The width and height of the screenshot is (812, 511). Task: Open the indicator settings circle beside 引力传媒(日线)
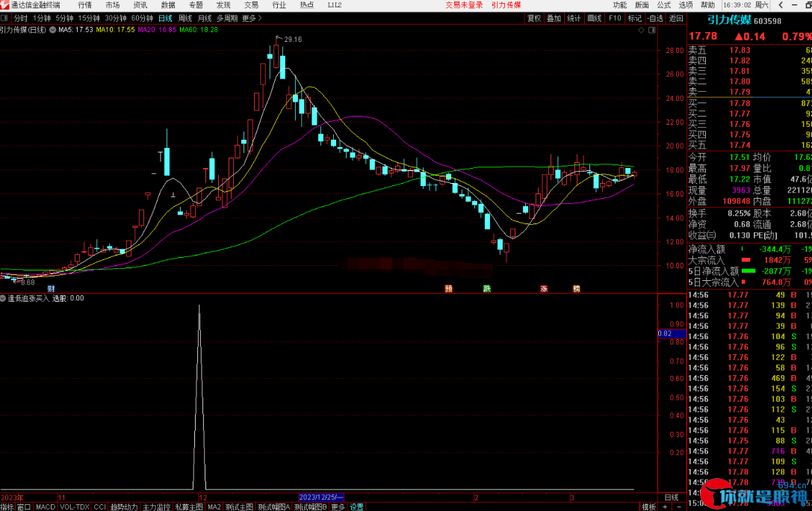click(52, 30)
